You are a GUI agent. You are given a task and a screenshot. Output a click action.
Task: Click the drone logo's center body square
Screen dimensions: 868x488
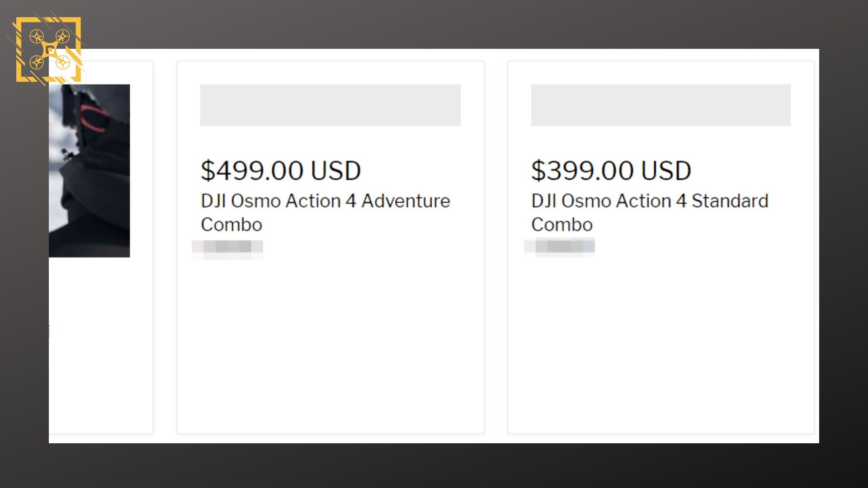tap(50, 50)
